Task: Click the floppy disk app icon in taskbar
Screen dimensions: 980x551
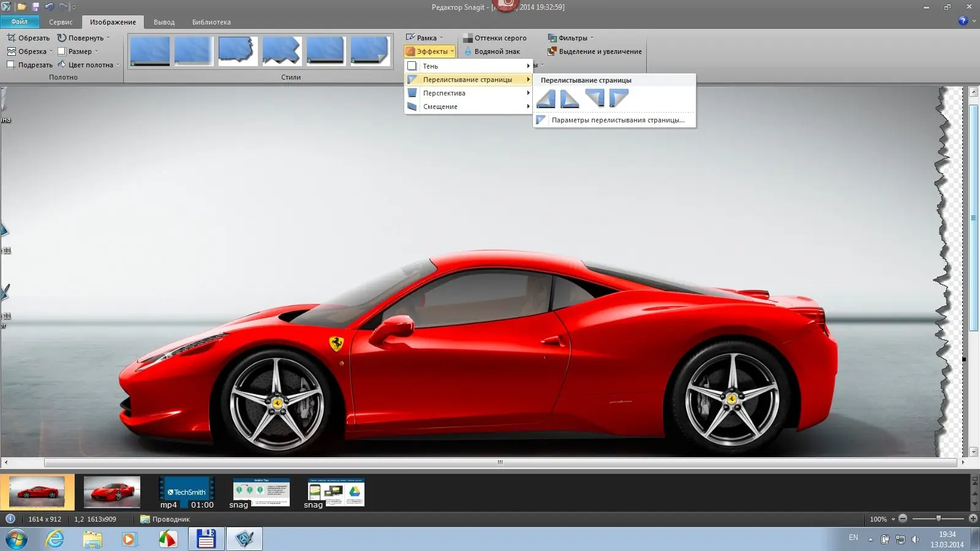Action: [206, 539]
